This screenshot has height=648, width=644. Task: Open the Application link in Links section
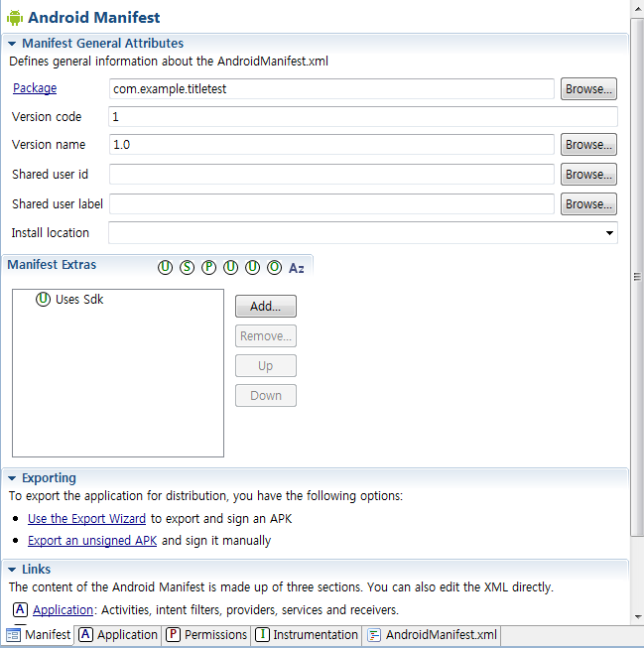(x=63, y=610)
